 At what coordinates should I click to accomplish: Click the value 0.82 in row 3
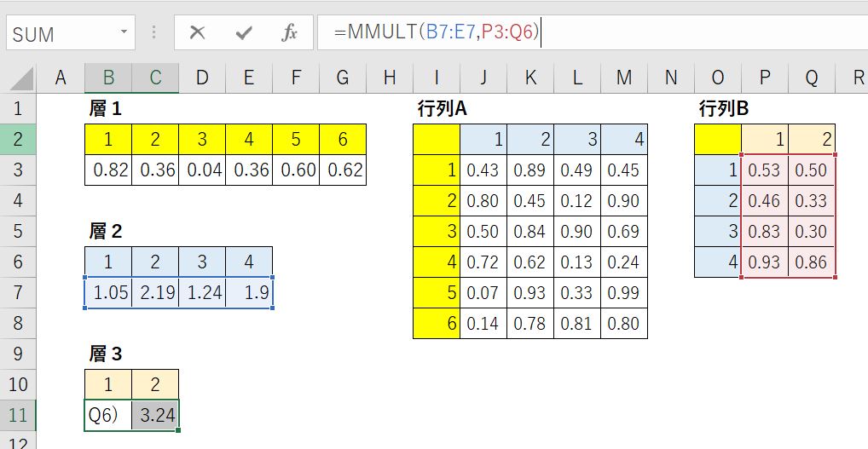pyautogui.click(x=109, y=170)
